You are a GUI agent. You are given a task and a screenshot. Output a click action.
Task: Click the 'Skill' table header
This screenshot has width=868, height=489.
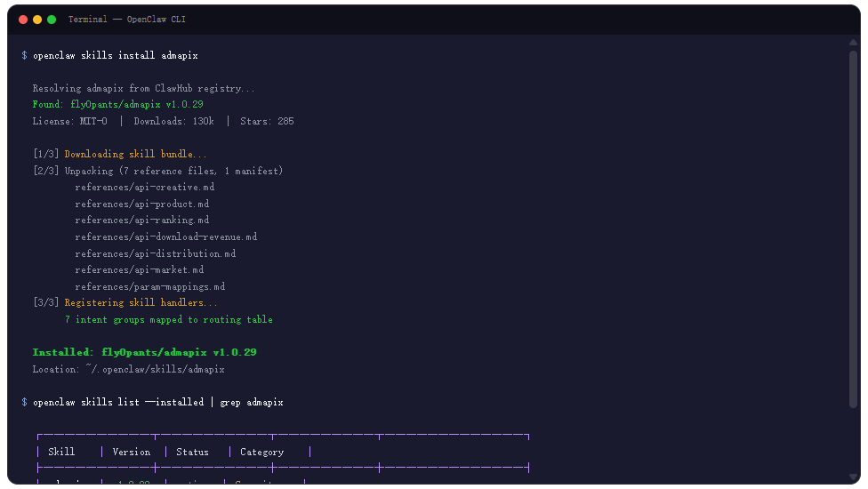pos(61,452)
